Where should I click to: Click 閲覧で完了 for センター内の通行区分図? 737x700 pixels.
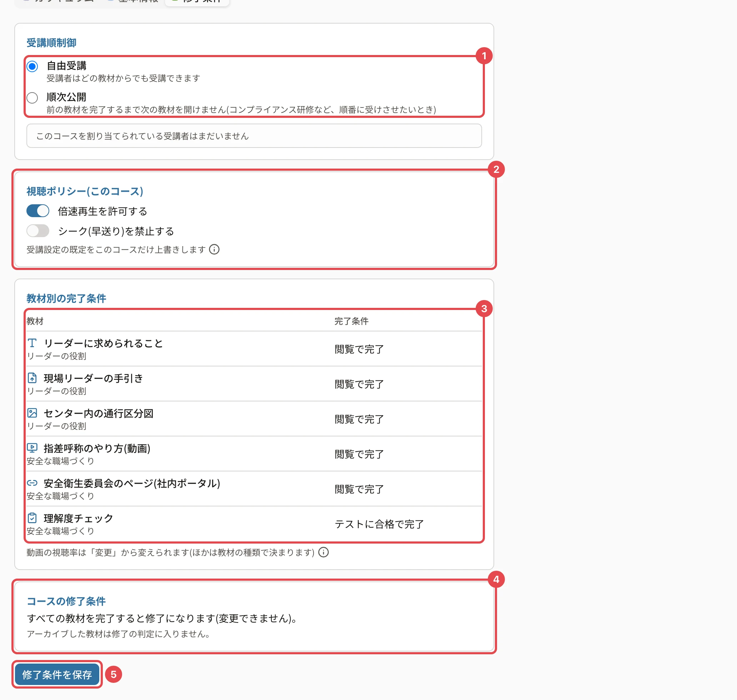coord(359,419)
